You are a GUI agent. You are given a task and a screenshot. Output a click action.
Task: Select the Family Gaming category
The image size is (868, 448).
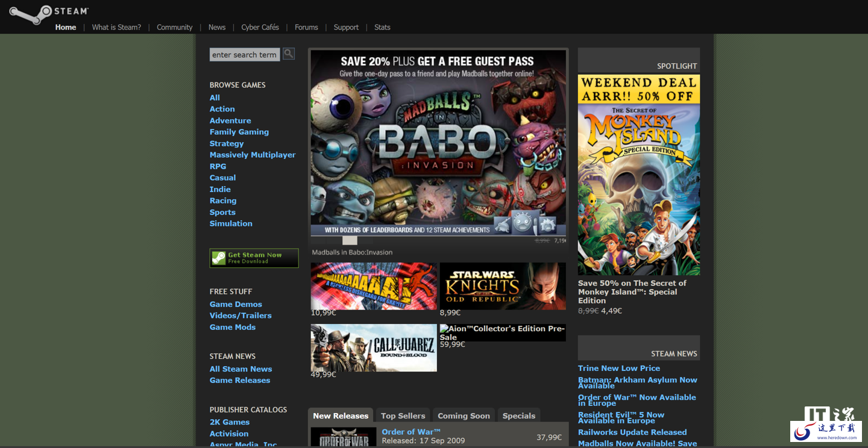(x=239, y=132)
